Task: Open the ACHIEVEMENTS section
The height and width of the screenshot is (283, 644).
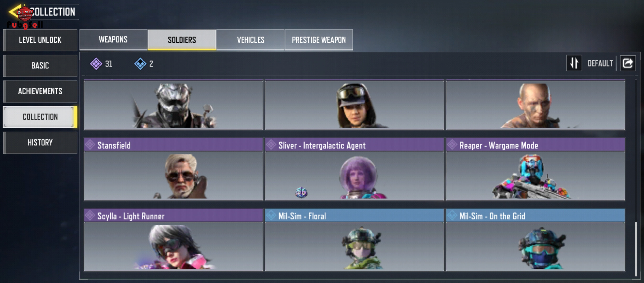Action: [x=40, y=91]
